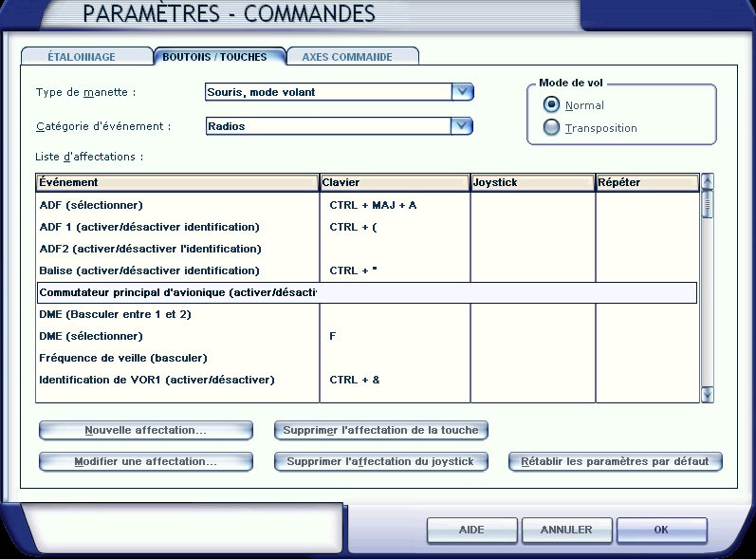Select the BOUTONS / TOUCHES tab
756x559 pixels.
pos(219,56)
